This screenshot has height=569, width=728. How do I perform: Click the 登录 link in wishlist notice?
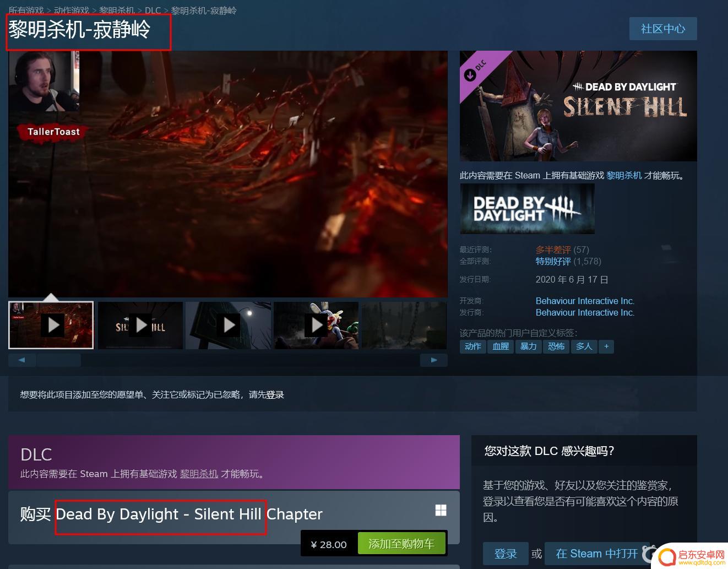tap(275, 394)
